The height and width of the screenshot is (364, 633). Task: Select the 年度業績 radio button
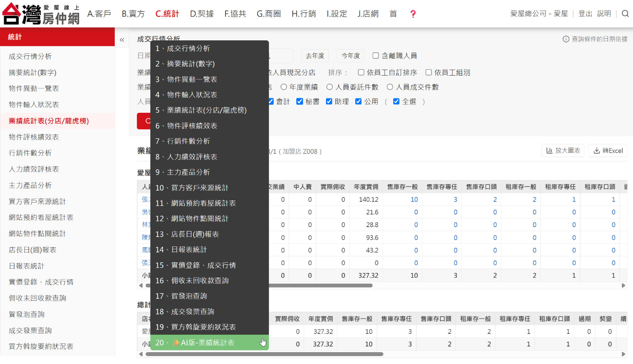pyautogui.click(x=284, y=87)
